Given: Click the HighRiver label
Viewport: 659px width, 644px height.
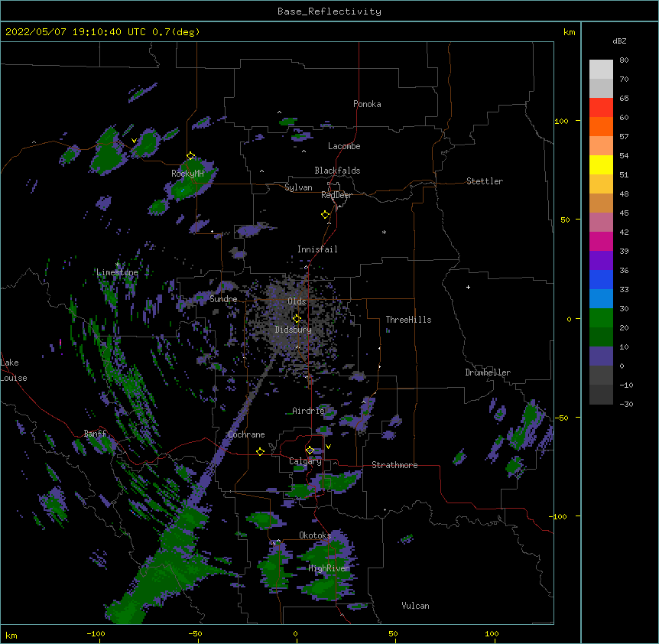Looking at the screenshot, I should point(329,568).
